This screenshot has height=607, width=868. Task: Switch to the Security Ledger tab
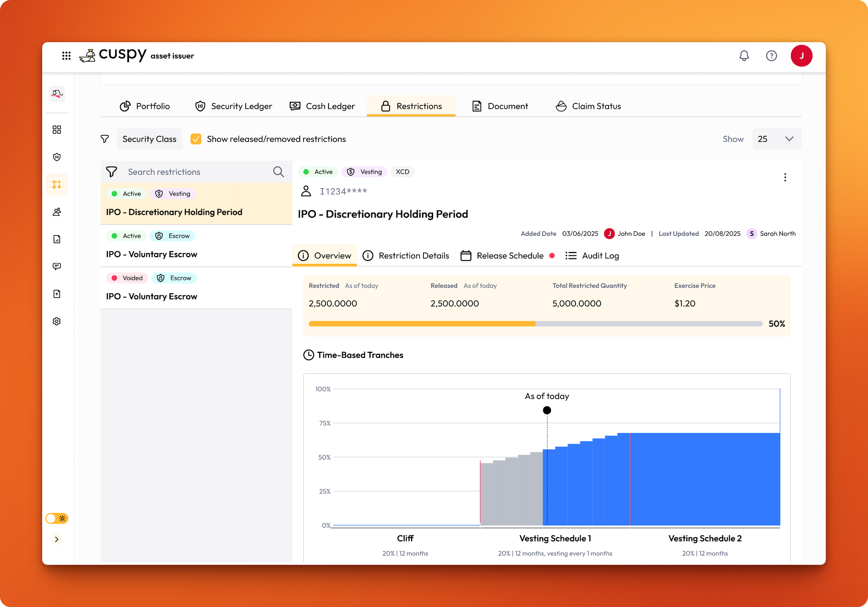(x=234, y=106)
